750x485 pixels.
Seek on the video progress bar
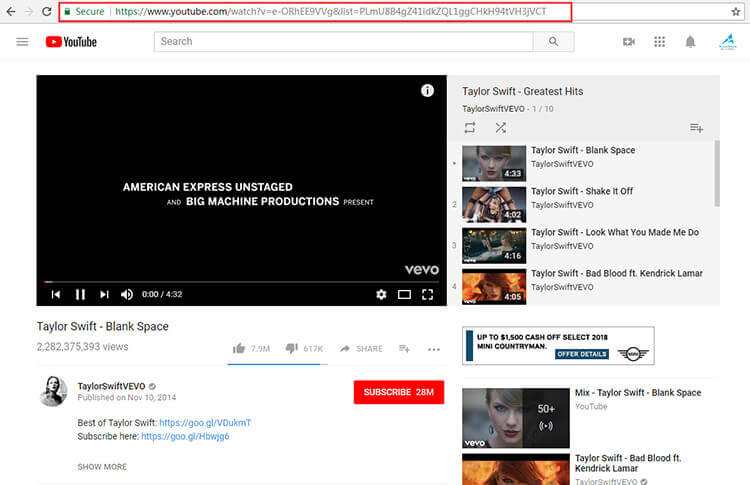[242, 282]
